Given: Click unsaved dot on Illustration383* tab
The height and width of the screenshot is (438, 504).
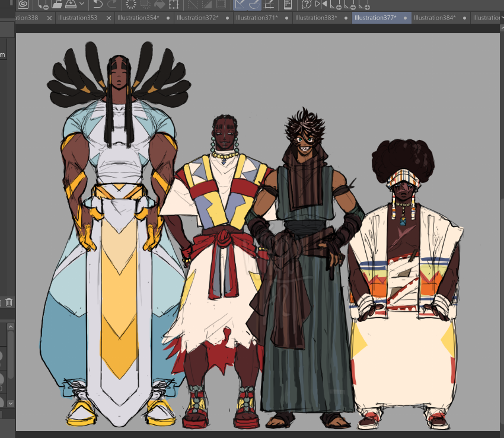Looking at the screenshot, I should click(x=346, y=18).
